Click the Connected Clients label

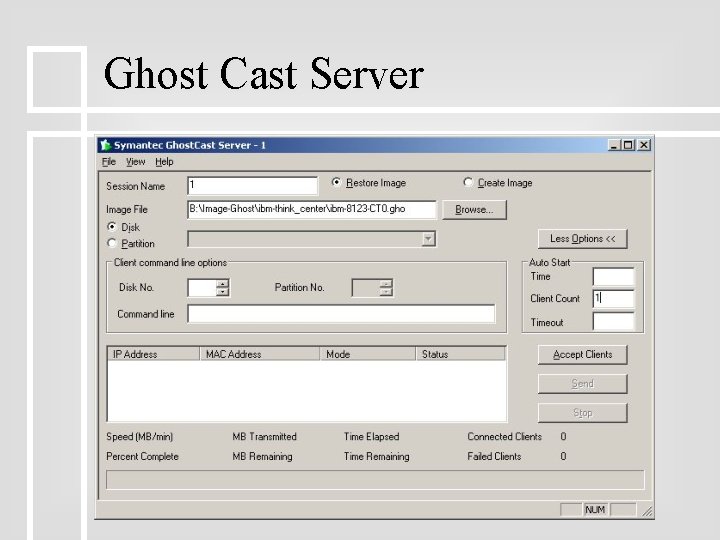[x=505, y=437]
